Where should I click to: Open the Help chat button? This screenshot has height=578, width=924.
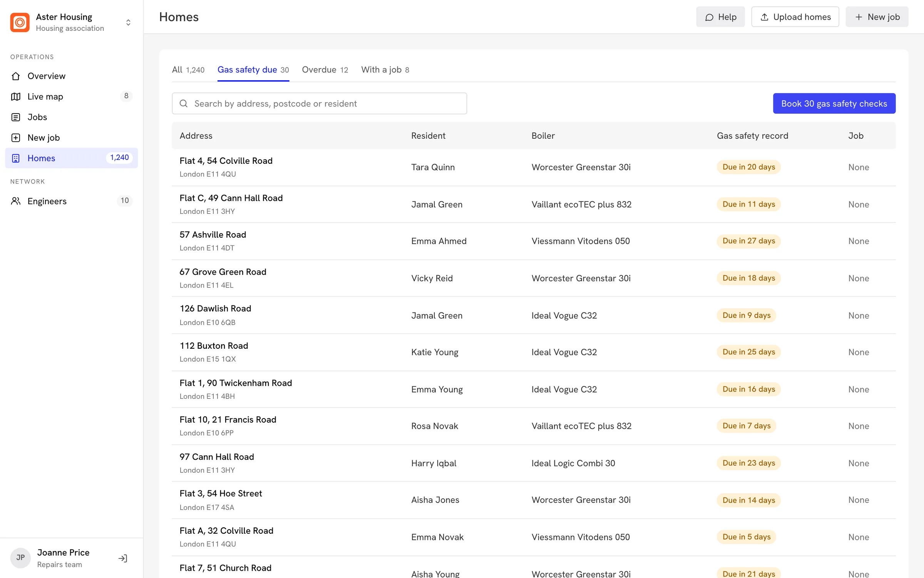click(x=720, y=17)
